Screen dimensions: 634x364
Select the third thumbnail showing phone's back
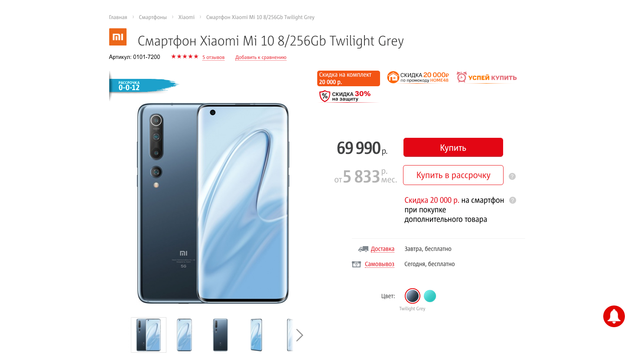tap(220, 335)
